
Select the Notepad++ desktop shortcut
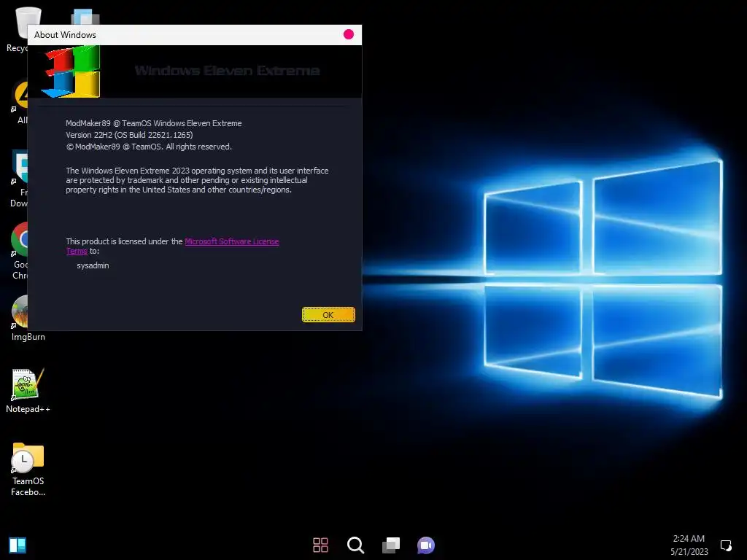click(28, 391)
